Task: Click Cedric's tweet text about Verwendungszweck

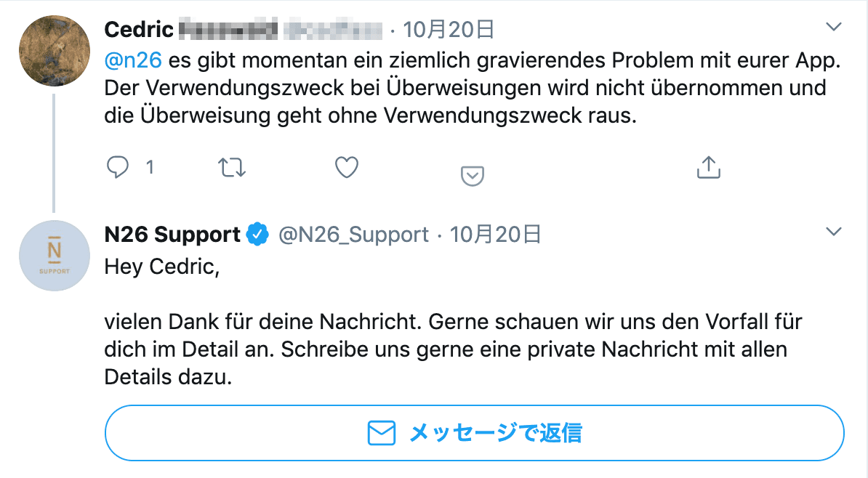Action: 465,88
